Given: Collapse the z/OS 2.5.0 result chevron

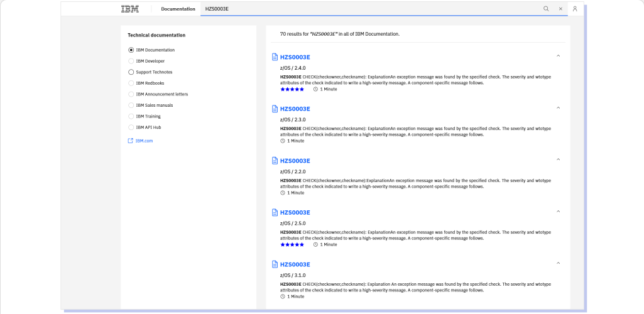Looking at the screenshot, I should click(x=558, y=212).
